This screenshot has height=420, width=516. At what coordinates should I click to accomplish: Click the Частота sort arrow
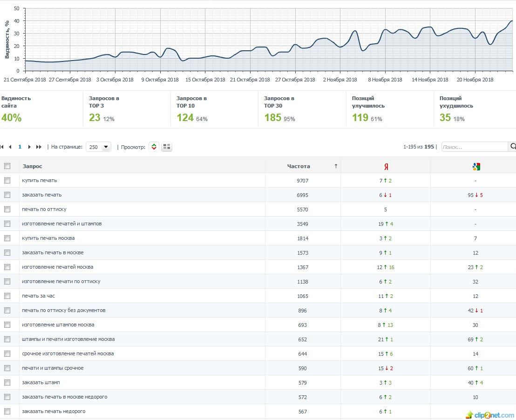click(336, 166)
